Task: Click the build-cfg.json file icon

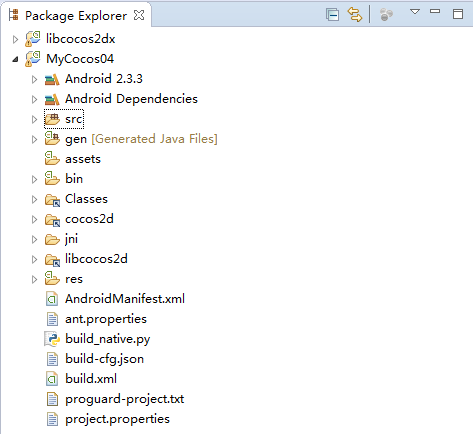Action: pos(52,359)
